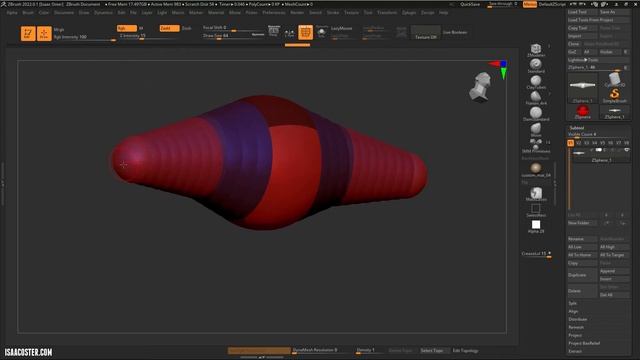Select the MaskLasso tool icon
The width and height of the screenshot is (640, 360).
tap(536, 194)
